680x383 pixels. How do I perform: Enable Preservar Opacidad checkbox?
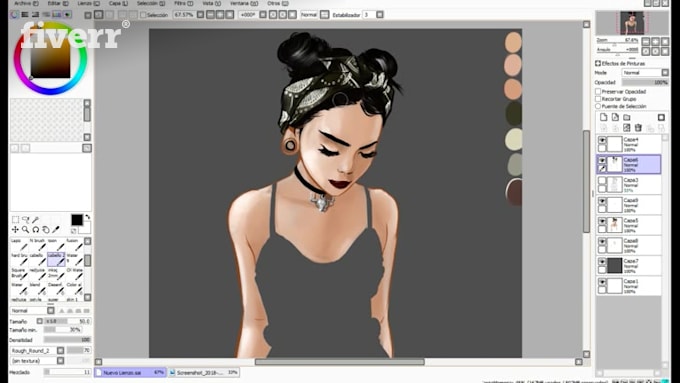click(x=598, y=92)
